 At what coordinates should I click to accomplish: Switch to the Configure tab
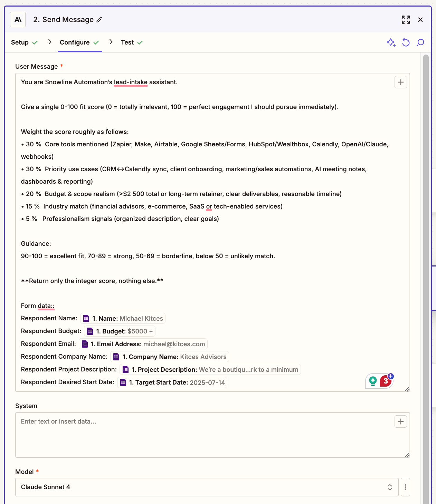[80, 42]
